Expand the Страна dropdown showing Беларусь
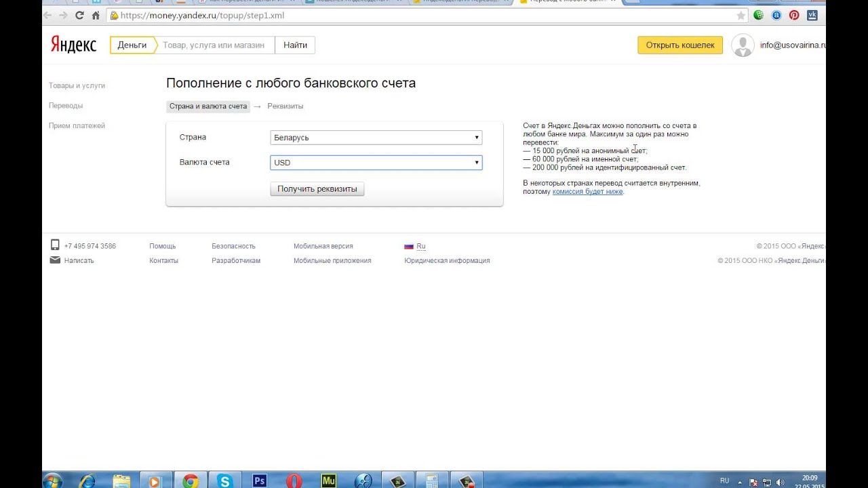The image size is (868, 488). [376, 138]
